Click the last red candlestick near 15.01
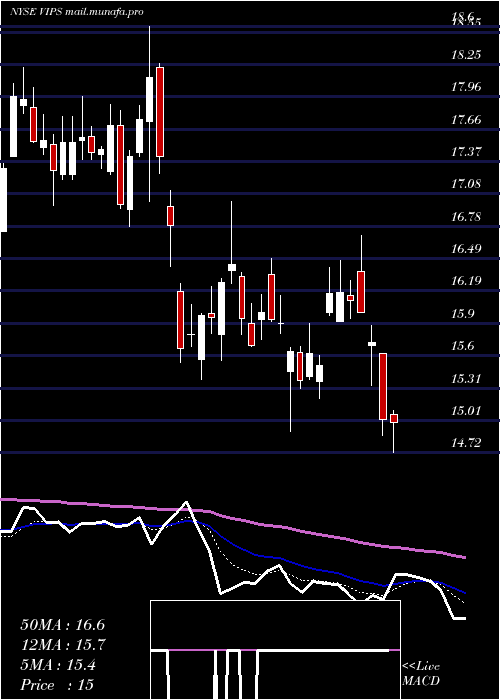The width and height of the screenshot is (500, 700). pos(394,418)
